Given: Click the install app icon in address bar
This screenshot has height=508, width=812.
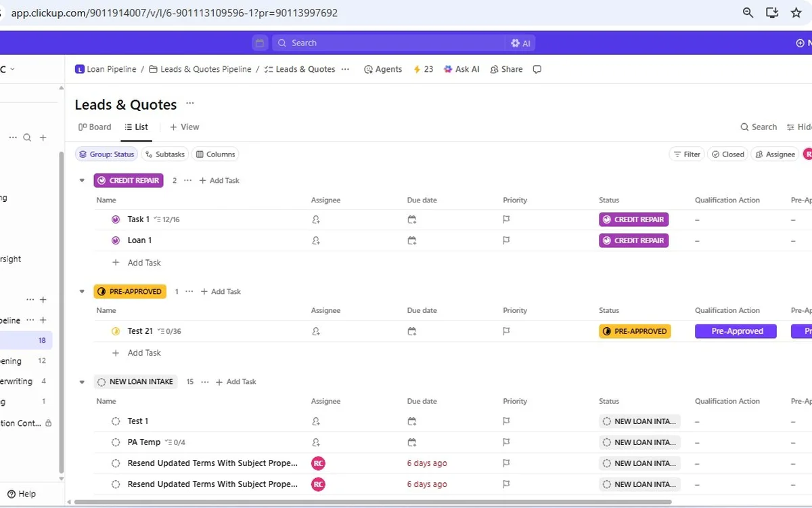Looking at the screenshot, I should click(772, 13).
